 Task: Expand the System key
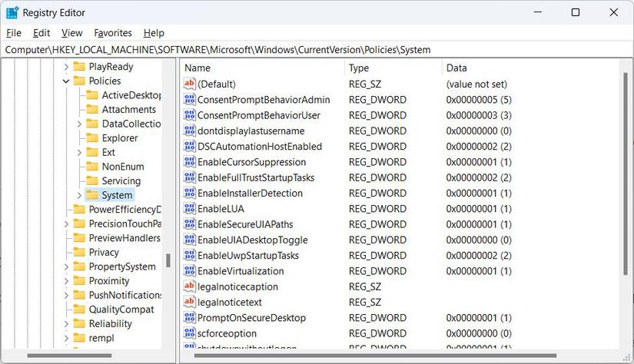click(x=79, y=195)
